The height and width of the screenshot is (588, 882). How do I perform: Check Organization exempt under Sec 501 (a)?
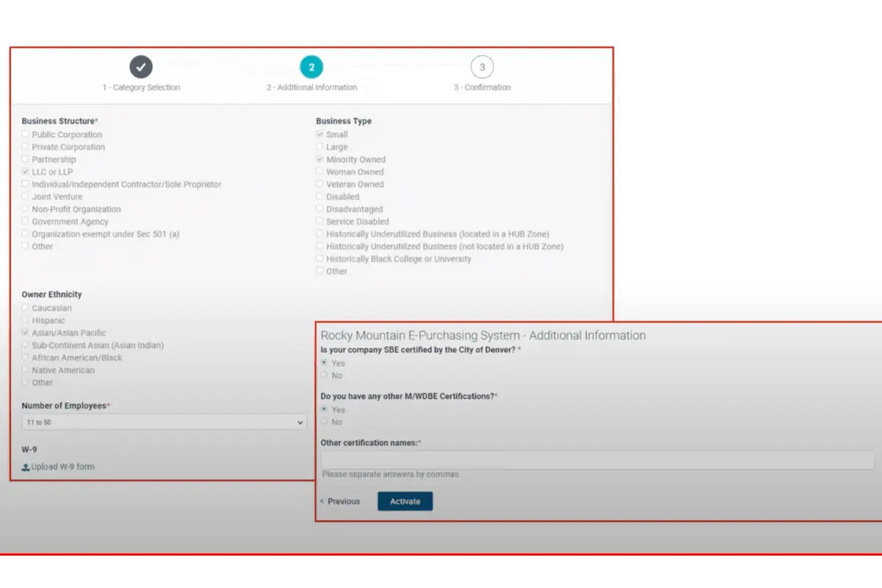[26, 234]
